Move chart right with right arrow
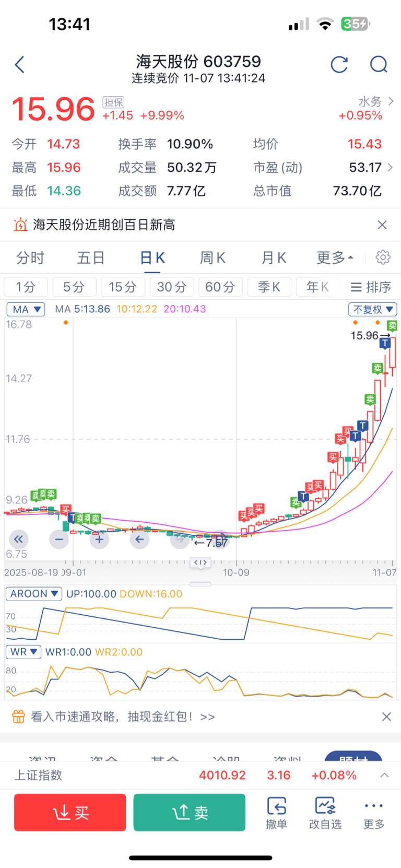 [180, 539]
